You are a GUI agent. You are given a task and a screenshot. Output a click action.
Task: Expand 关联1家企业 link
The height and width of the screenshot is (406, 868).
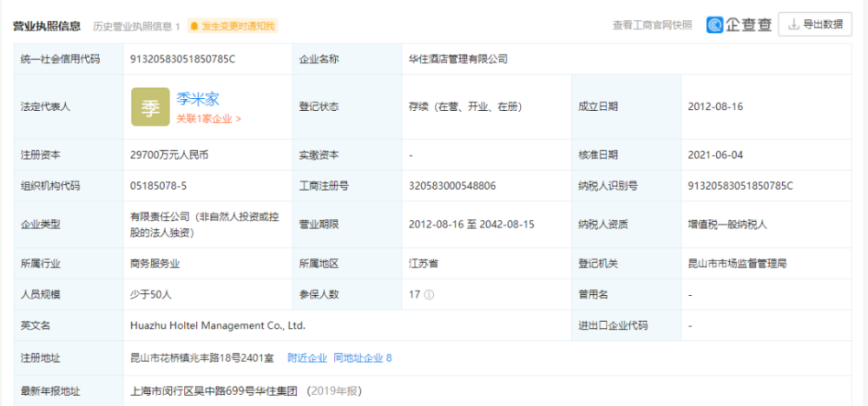pyautogui.click(x=208, y=118)
